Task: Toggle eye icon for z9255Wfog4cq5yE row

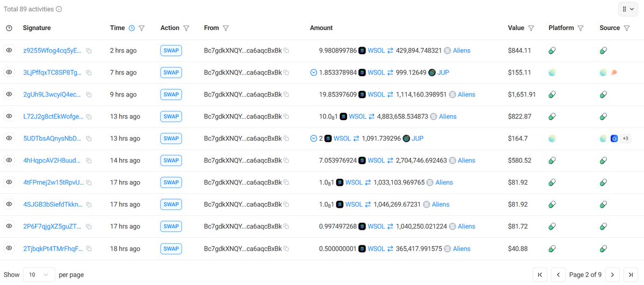Action: pyautogui.click(x=9, y=50)
